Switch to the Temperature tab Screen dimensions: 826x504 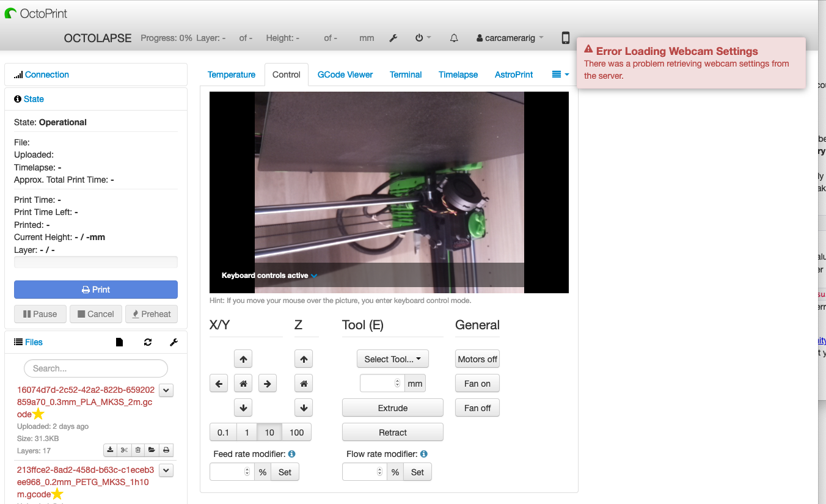tap(232, 75)
